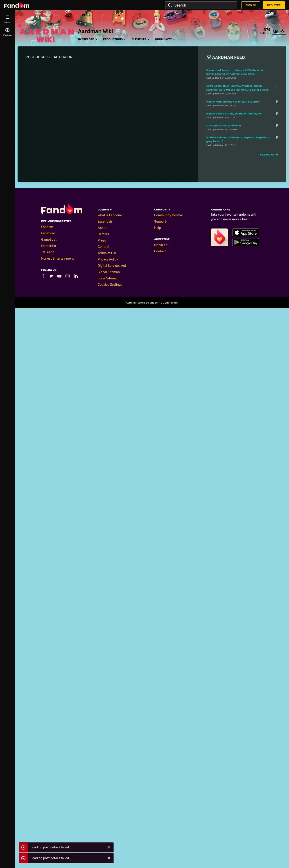289x868 pixels.
Task: Open the 'Extra!Extra! New Paramount Nickelodeon' post
Action: 238,88
